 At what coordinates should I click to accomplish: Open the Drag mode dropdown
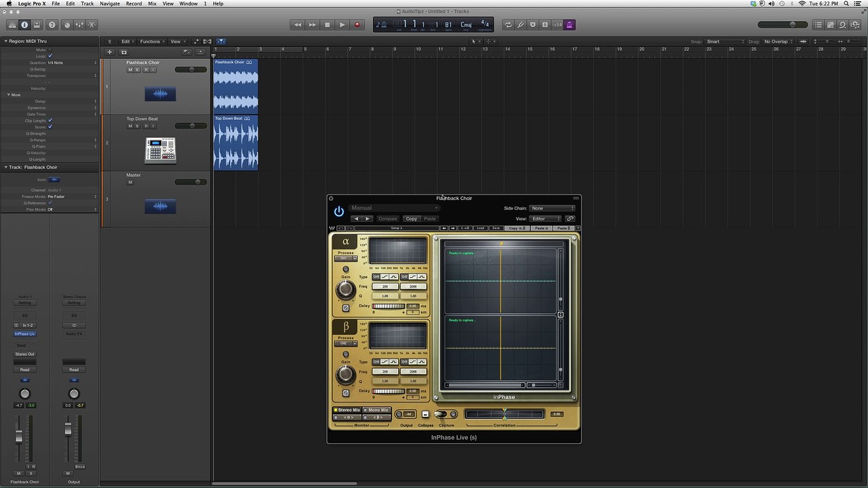point(778,41)
